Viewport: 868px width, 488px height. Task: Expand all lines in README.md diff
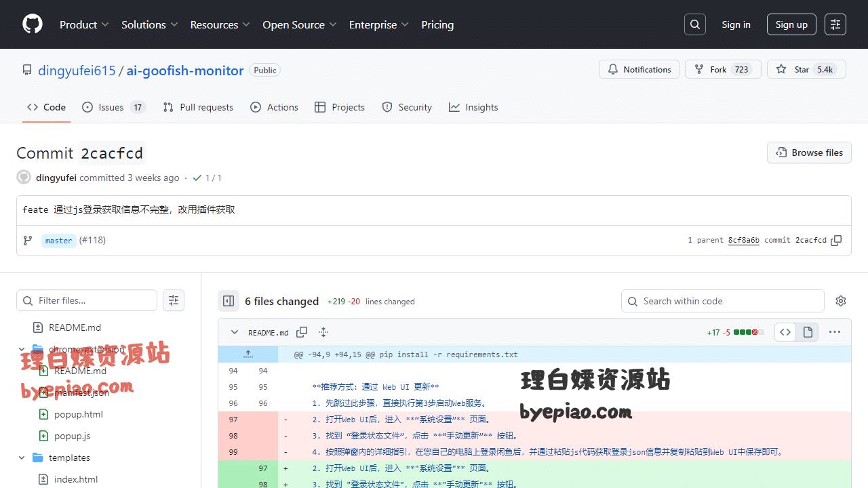pos(323,332)
